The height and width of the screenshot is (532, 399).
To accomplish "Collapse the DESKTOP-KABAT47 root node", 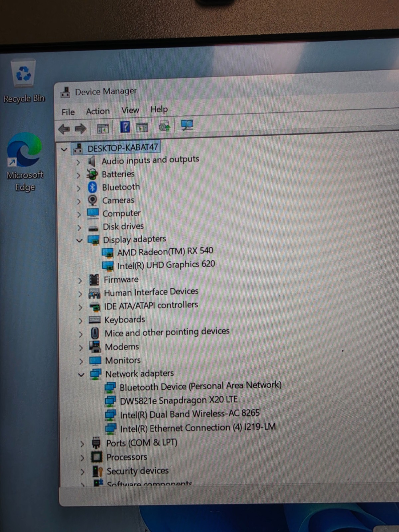I will [x=64, y=150].
